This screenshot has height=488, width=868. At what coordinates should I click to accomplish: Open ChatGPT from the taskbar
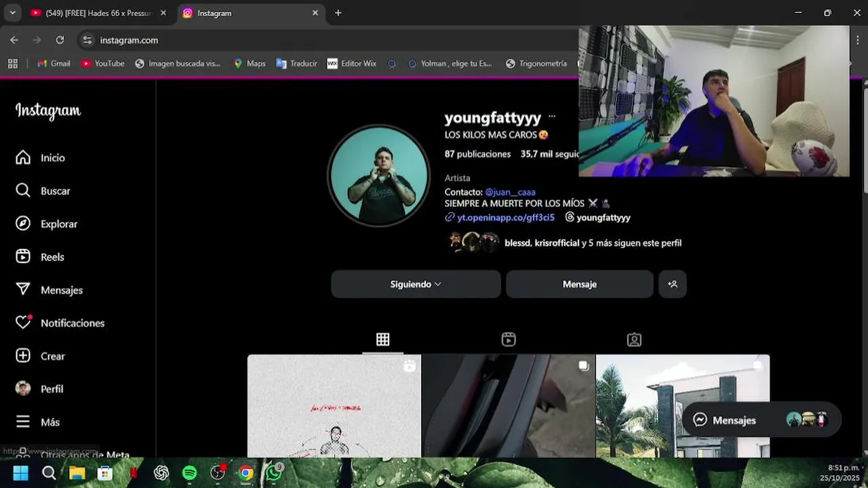click(161, 473)
